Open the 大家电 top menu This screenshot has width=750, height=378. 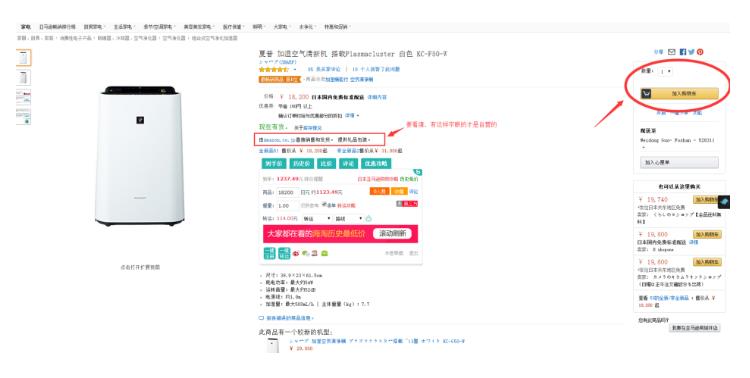[281, 27]
